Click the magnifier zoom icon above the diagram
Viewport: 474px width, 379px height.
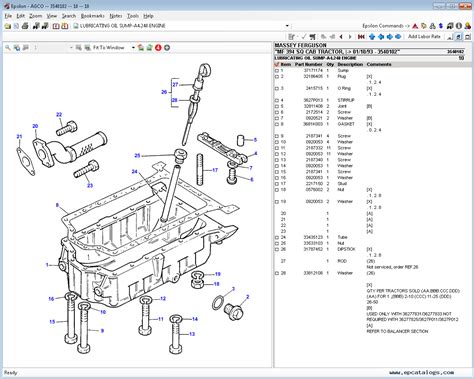point(8,48)
